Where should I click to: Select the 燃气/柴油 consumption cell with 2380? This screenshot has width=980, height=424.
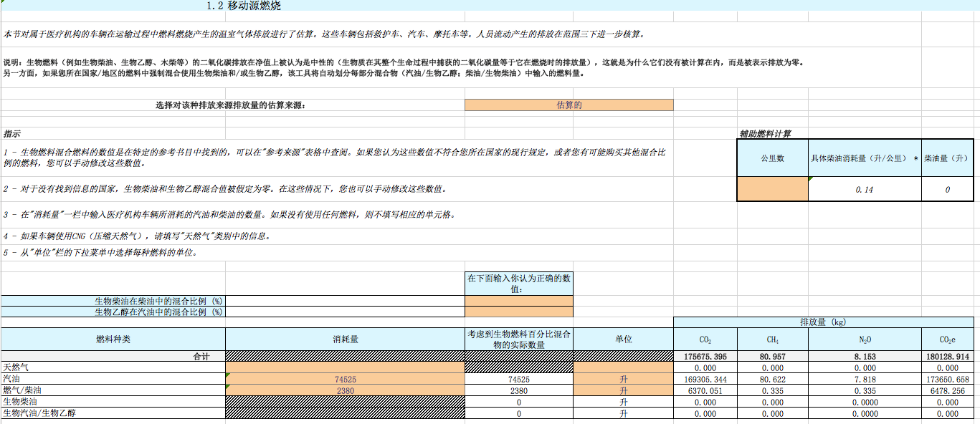pos(345,390)
